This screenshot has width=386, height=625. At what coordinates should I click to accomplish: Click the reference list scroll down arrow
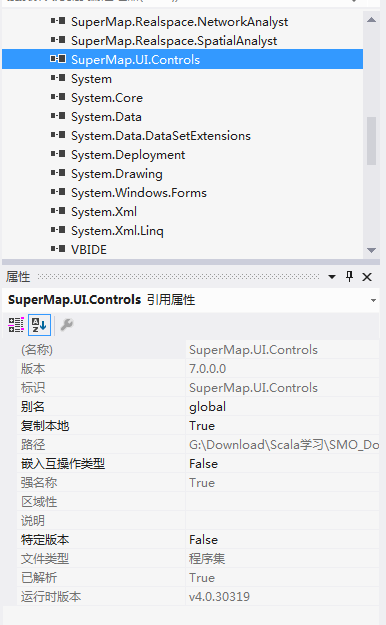[371, 250]
